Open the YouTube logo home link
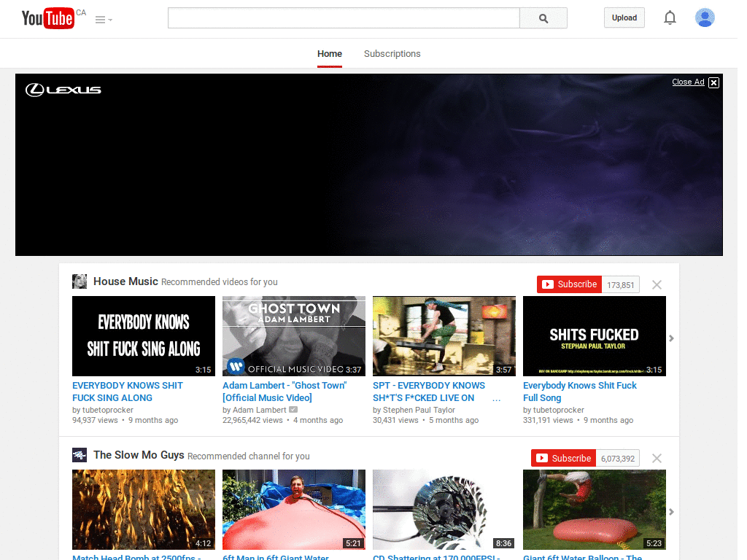 [x=48, y=18]
